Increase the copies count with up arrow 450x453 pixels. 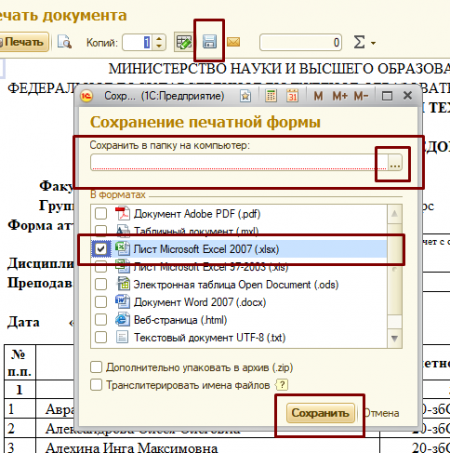tap(159, 39)
